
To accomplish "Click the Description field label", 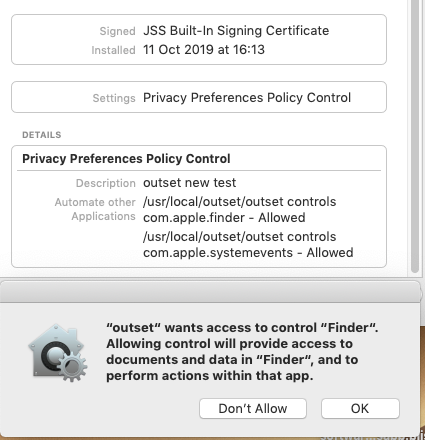I will [106, 183].
